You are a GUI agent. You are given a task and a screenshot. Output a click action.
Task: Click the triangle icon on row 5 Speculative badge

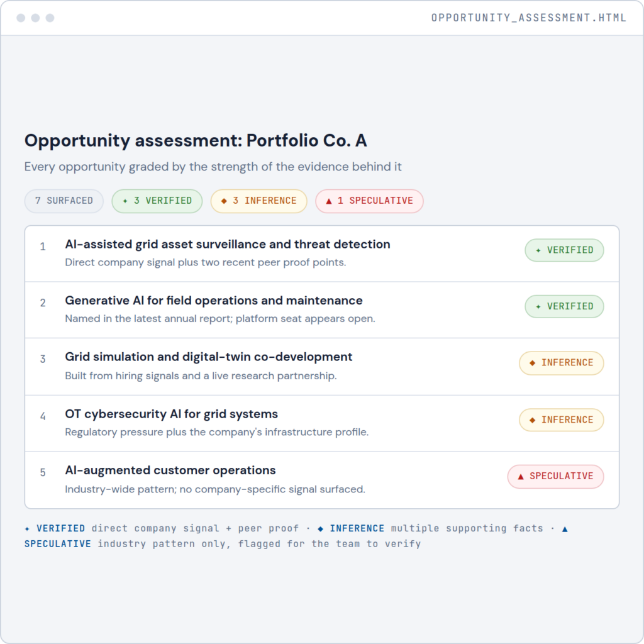(x=521, y=477)
